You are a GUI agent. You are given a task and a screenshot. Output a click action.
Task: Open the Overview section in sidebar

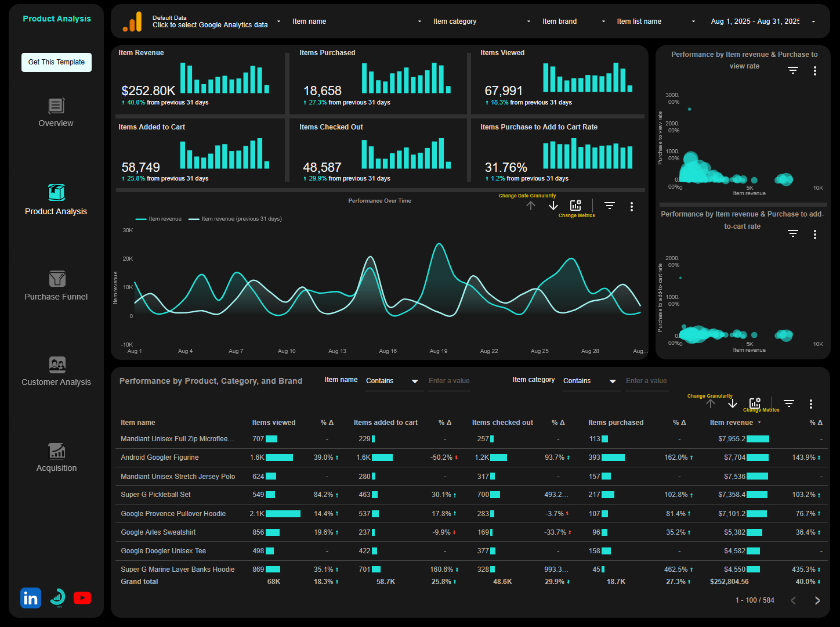click(56, 113)
